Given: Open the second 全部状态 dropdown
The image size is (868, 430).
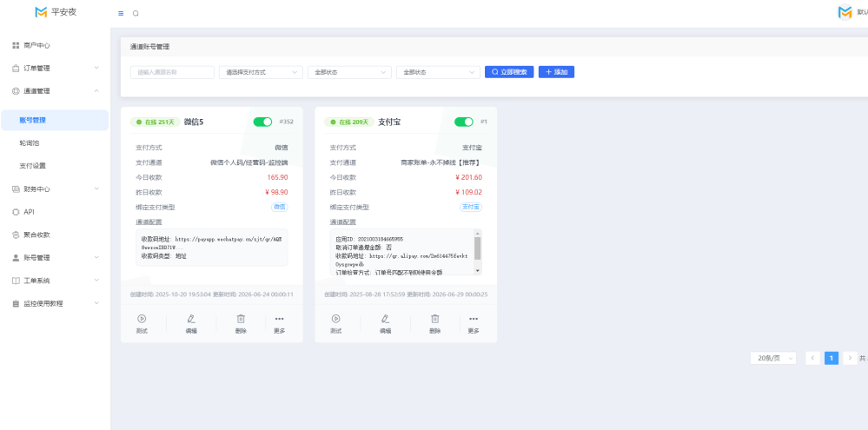Looking at the screenshot, I should [439, 72].
